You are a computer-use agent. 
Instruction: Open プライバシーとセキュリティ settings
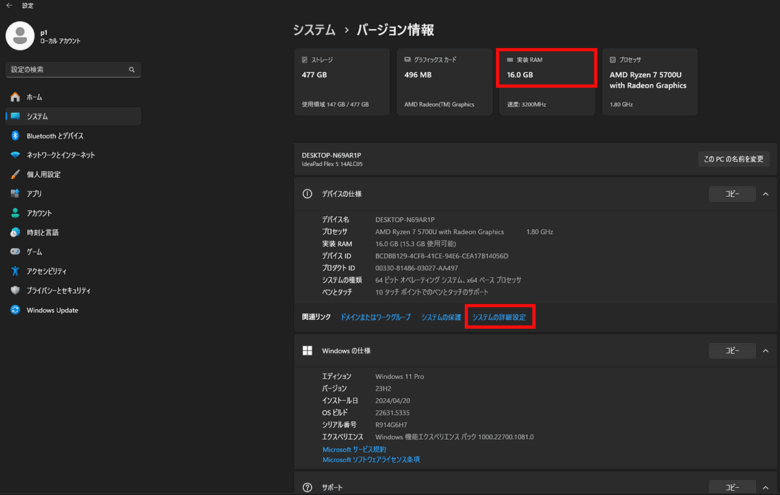(73, 291)
